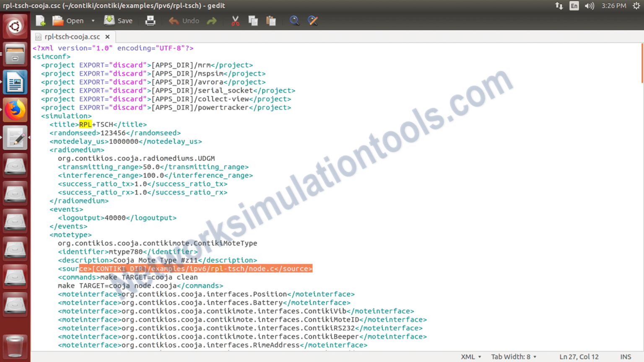This screenshot has width=644, height=362.
Task: Open the Tab Width dropdown
Action: click(x=514, y=357)
